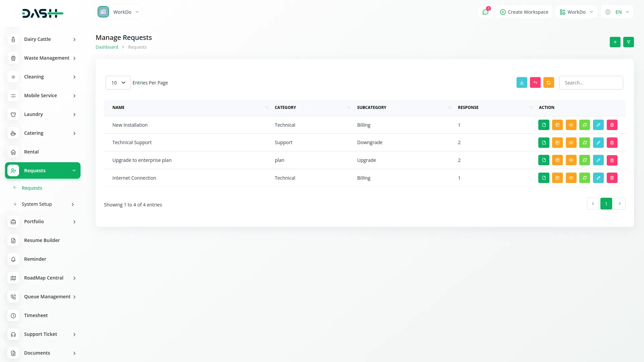Image resolution: width=644 pixels, height=362 pixels.
Task: Click the convert icon for Internet Connection
Action: [x=584, y=178]
